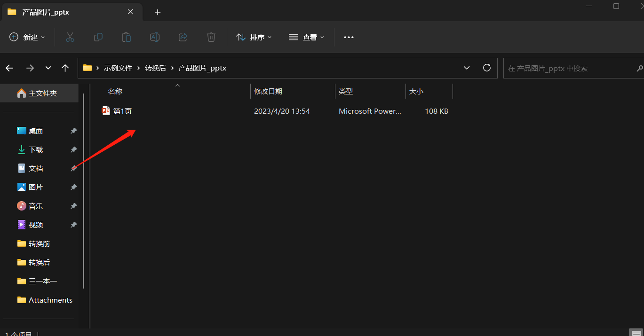Click the Delete trash can icon
Screen dimensions: 644x336
click(x=211, y=37)
